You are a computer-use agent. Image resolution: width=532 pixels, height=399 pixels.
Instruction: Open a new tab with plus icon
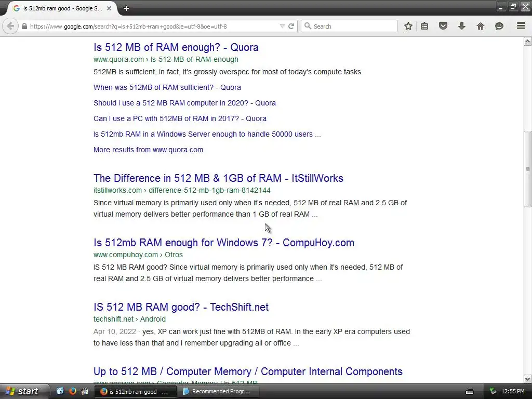click(x=126, y=8)
